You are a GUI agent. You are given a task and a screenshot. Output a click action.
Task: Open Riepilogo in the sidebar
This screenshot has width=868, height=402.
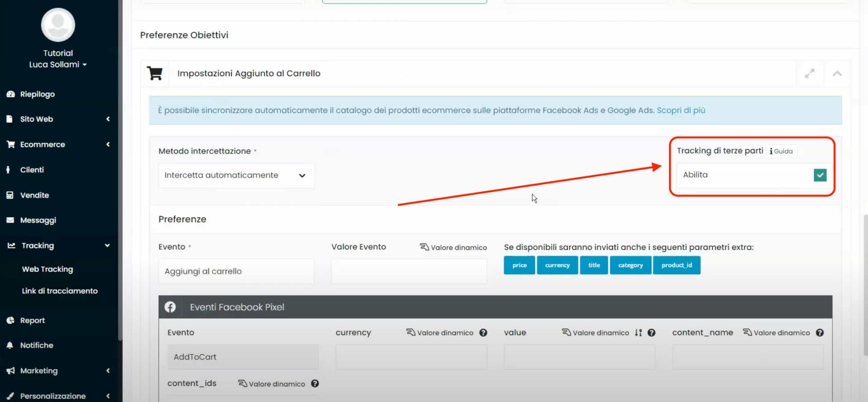(37, 94)
